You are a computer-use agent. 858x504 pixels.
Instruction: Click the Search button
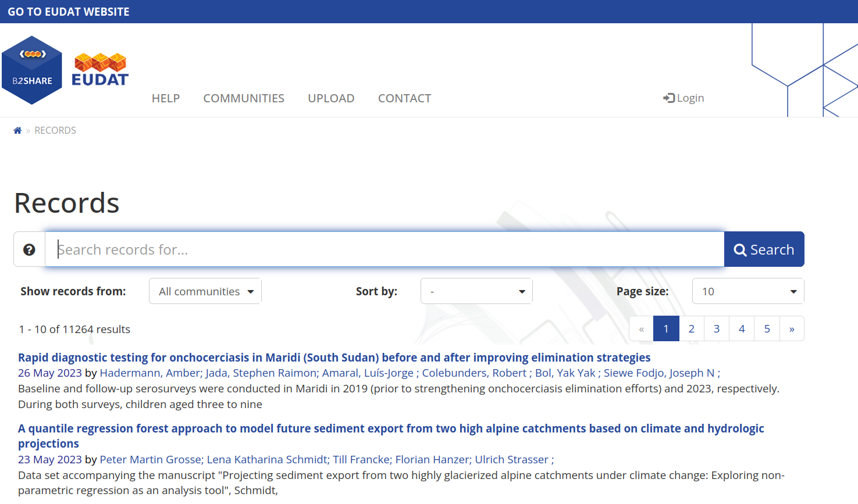pyautogui.click(x=764, y=249)
